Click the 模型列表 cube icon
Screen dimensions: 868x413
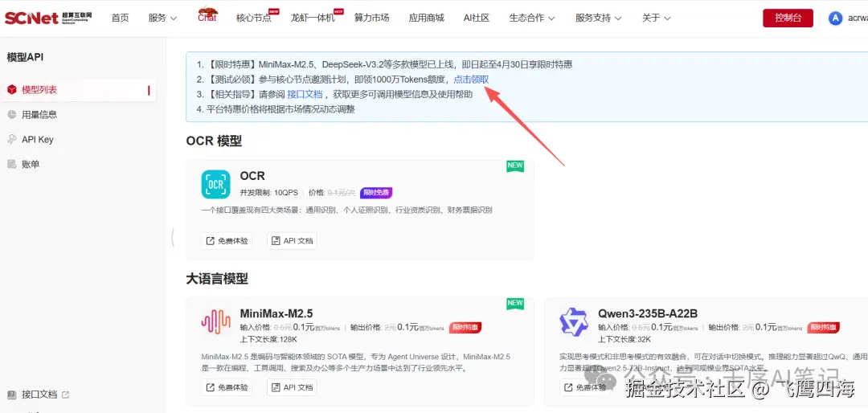click(11, 90)
